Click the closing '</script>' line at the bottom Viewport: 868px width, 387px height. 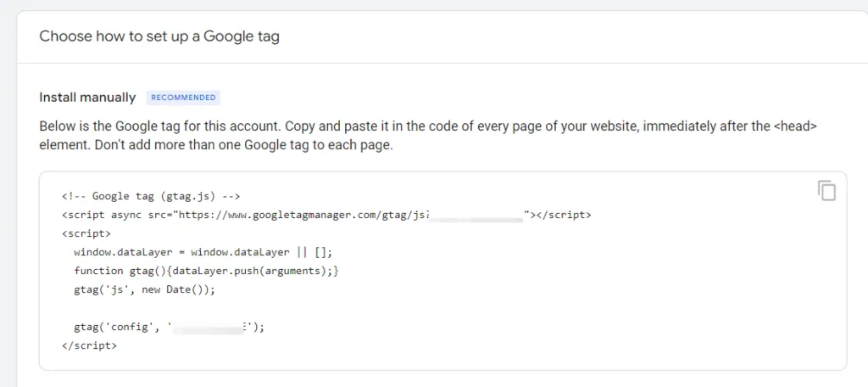pos(89,345)
